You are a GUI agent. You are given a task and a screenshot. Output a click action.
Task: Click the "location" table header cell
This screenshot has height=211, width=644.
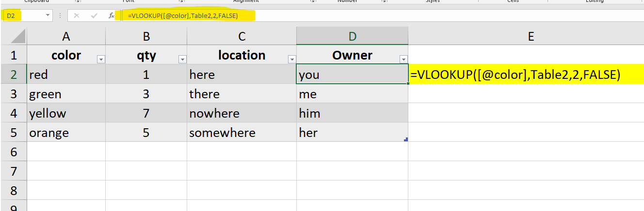(x=242, y=55)
